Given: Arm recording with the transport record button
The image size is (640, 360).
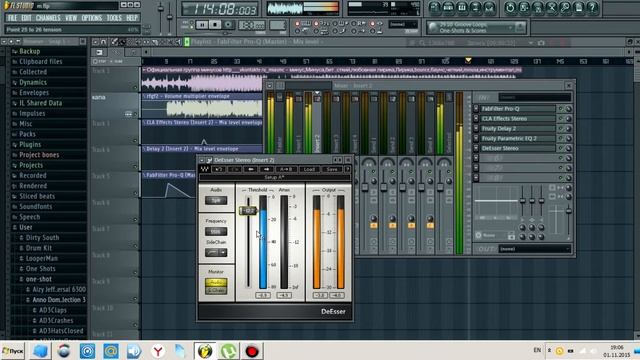Looking at the screenshot, I should pos(229,25).
